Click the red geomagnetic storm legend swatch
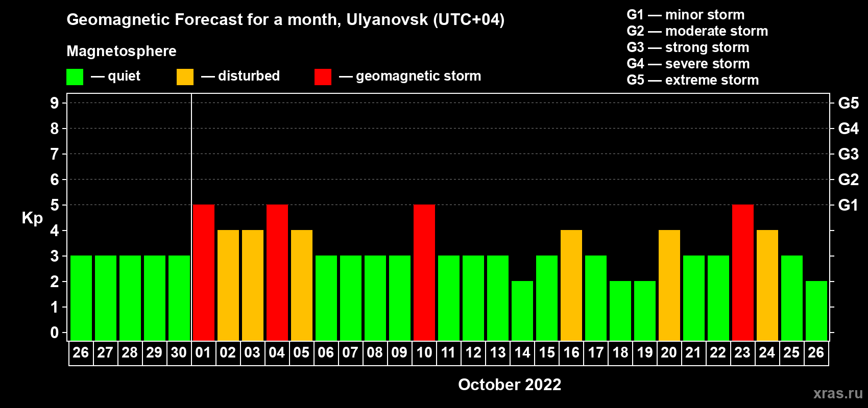 [x=323, y=77]
